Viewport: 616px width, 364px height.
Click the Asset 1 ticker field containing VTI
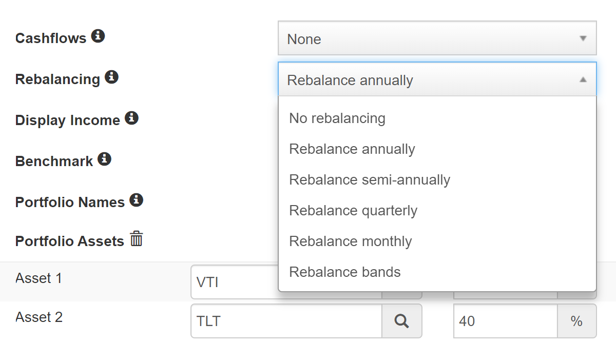[x=235, y=282]
